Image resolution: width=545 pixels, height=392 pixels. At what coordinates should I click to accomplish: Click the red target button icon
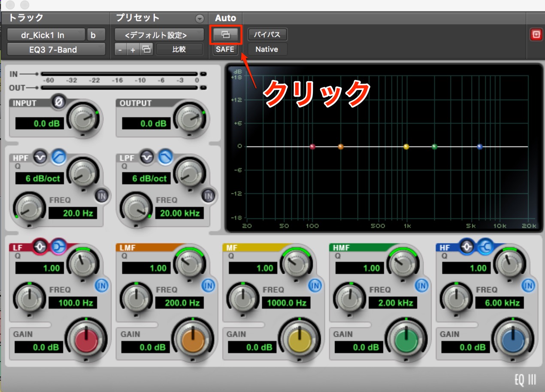(536, 35)
